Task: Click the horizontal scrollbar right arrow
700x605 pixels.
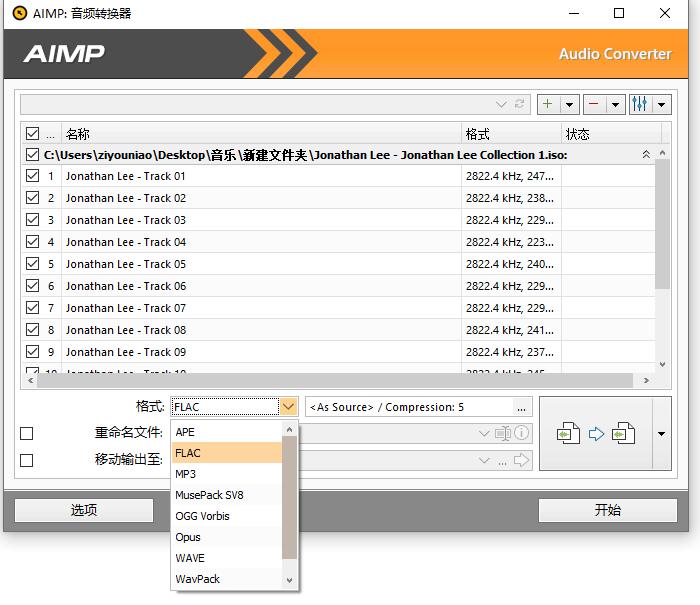Action: pyautogui.click(x=646, y=380)
